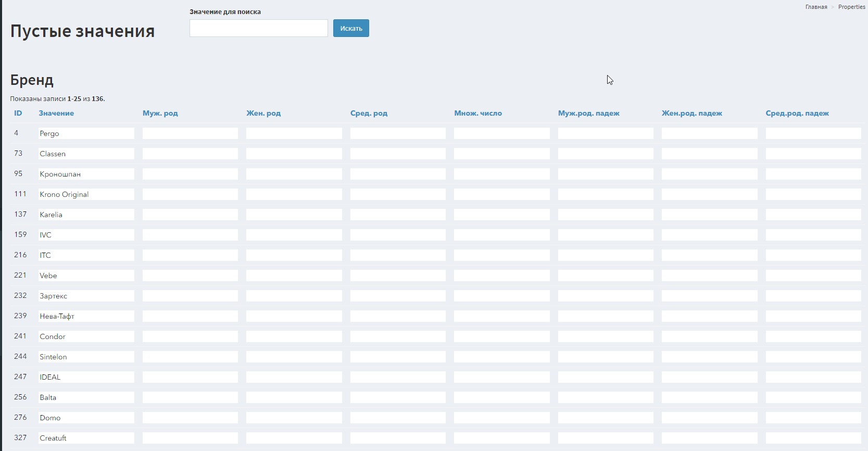The height and width of the screenshot is (451, 868).
Task: Edit the Sintelon value field
Action: [x=86, y=357]
